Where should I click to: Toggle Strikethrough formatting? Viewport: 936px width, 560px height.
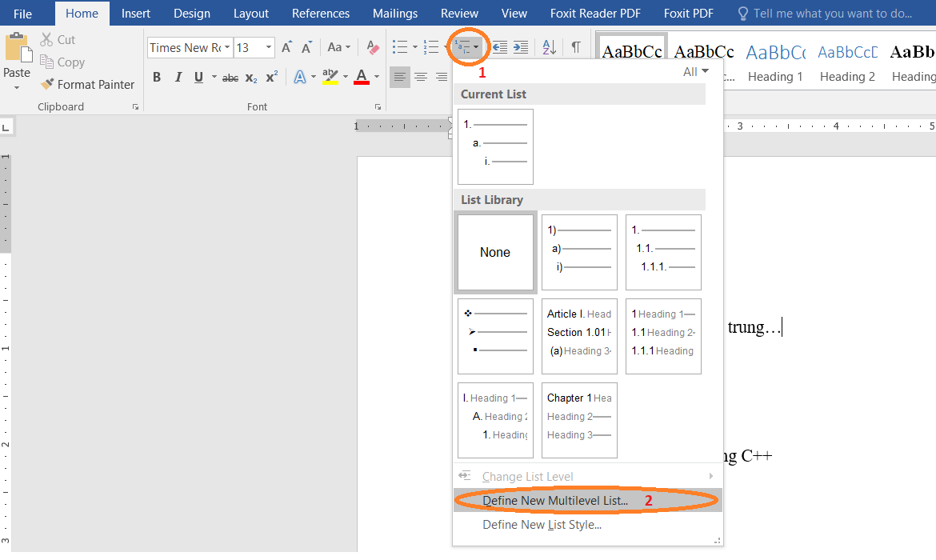coord(230,78)
